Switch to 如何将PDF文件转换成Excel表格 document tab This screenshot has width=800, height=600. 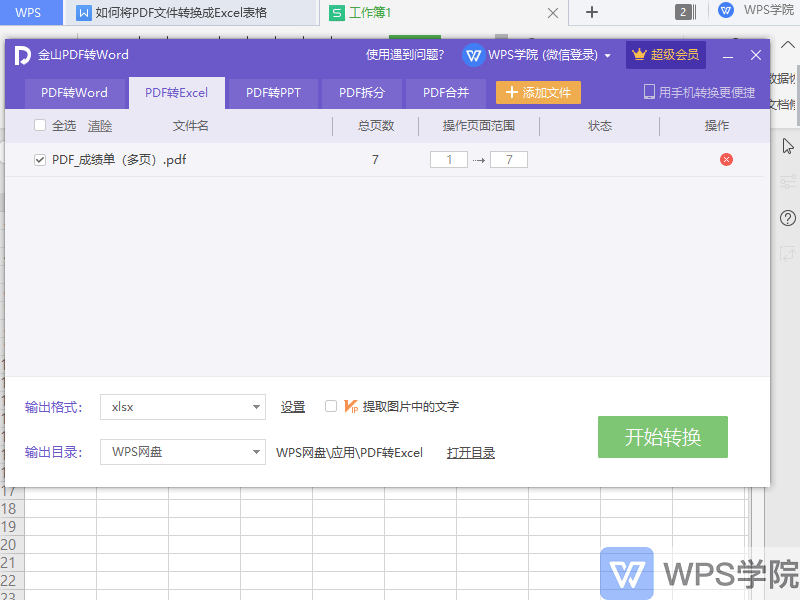point(190,13)
